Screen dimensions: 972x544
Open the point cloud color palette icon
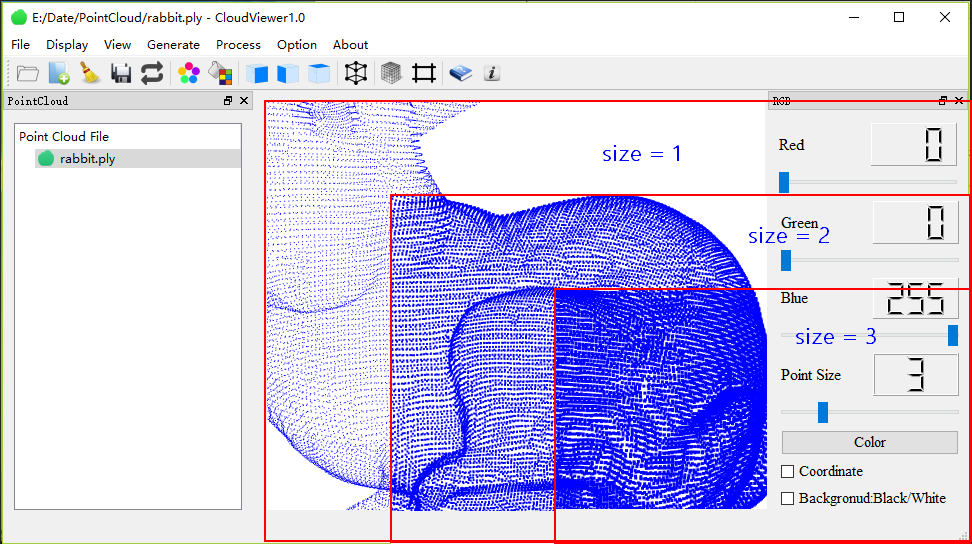pos(188,73)
